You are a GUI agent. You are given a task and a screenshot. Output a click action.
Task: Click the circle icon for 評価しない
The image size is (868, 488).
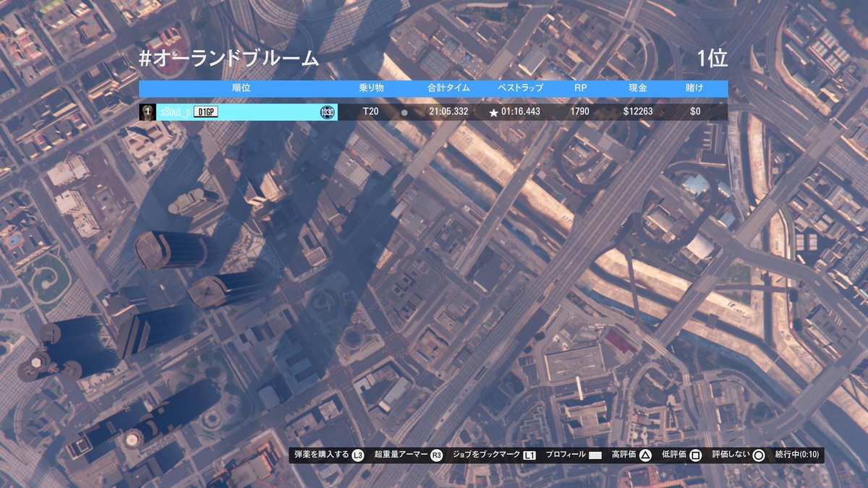tap(759, 455)
